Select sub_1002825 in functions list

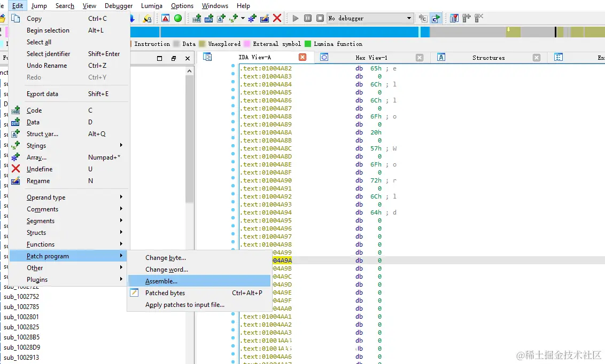pos(21,327)
